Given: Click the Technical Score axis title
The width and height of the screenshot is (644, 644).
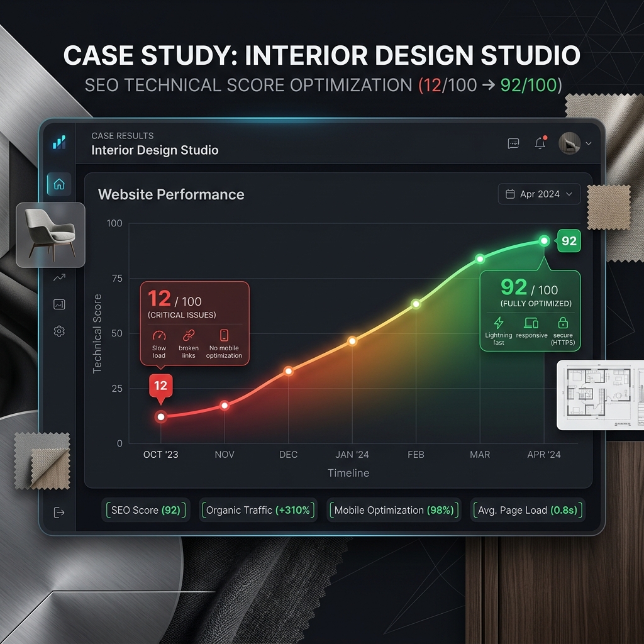Looking at the screenshot, I should click(x=97, y=333).
